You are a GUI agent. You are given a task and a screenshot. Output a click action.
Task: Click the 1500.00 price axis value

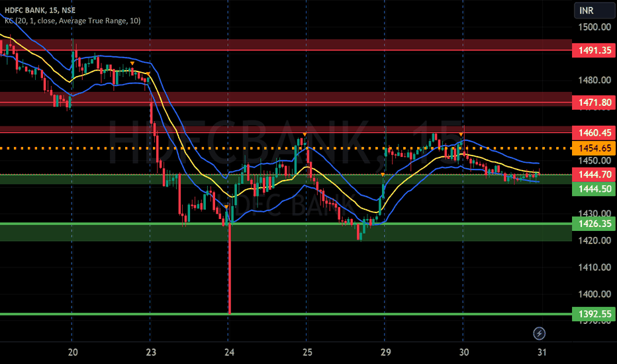coord(594,26)
